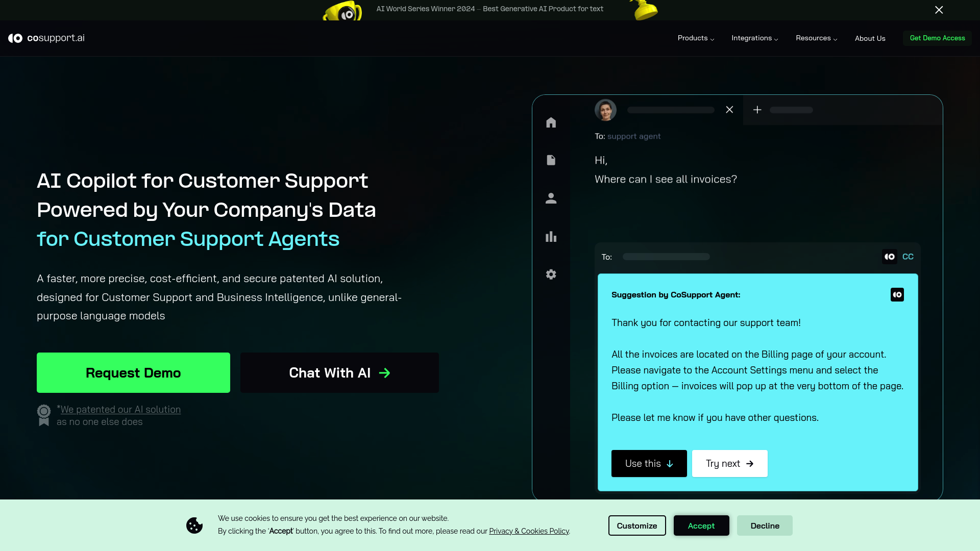Click the Chat With AI button
Screen dimensions: 980x551
[x=340, y=373]
